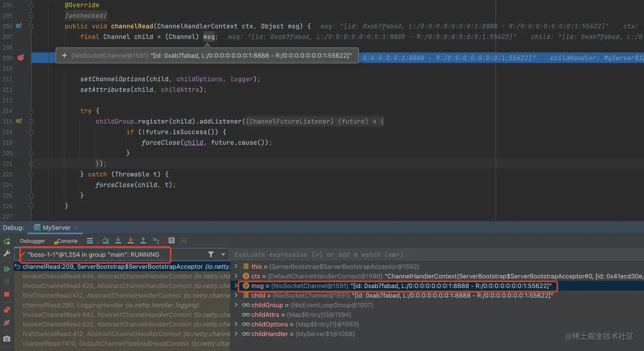Click the Threads layout icon beside Console

point(90,241)
